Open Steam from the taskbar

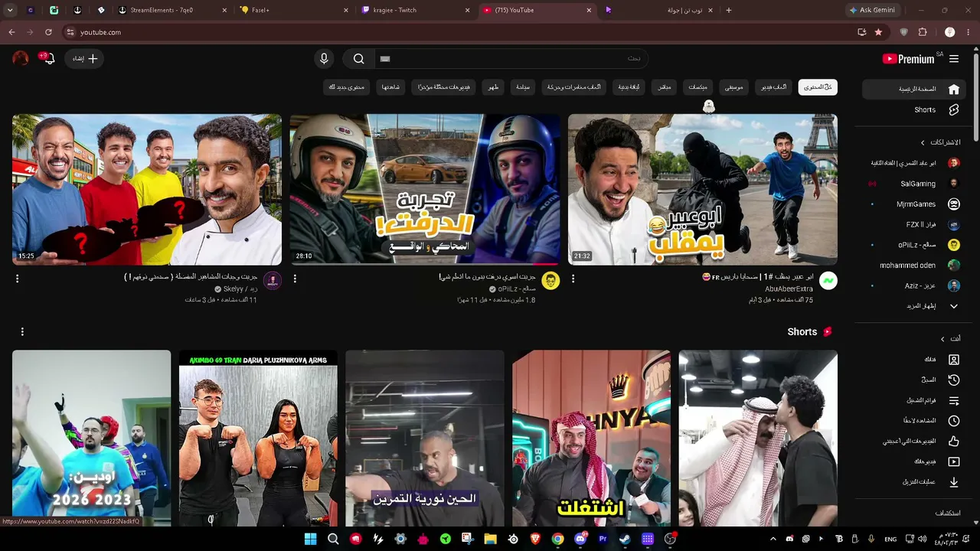625,539
